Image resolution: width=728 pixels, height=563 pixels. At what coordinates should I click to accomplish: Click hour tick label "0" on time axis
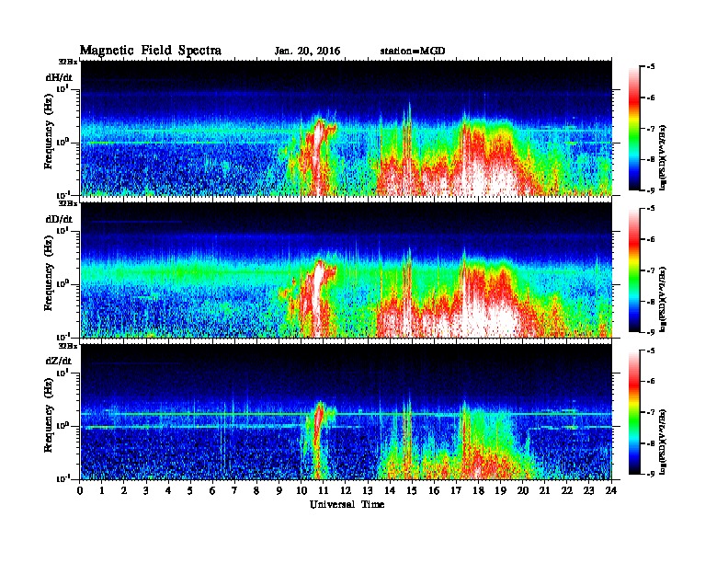[x=80, y=491]
